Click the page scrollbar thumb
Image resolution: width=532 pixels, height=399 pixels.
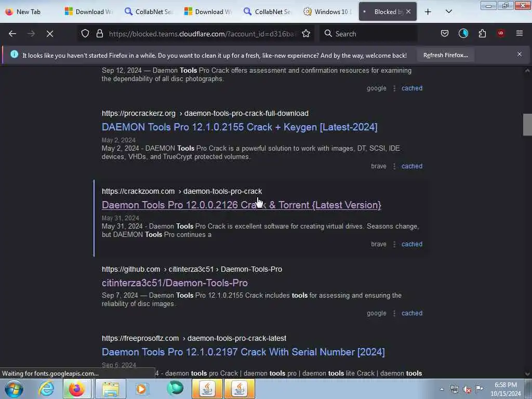click(x=527, y=125)
